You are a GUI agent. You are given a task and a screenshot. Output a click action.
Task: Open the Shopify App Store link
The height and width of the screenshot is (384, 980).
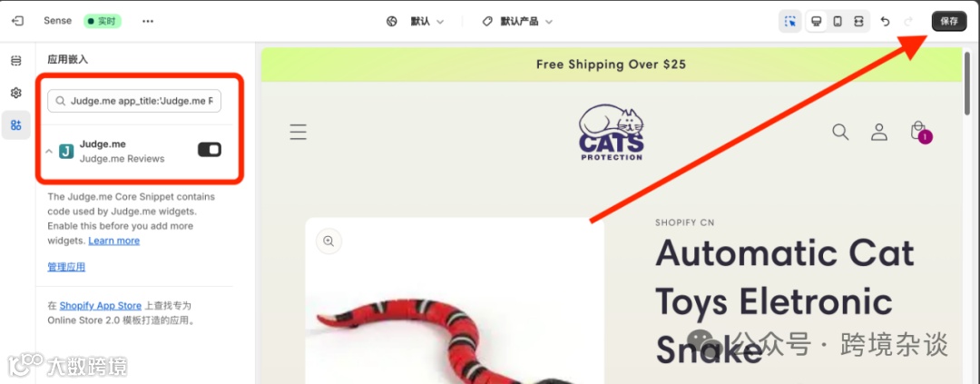click(x=101, y=306)
